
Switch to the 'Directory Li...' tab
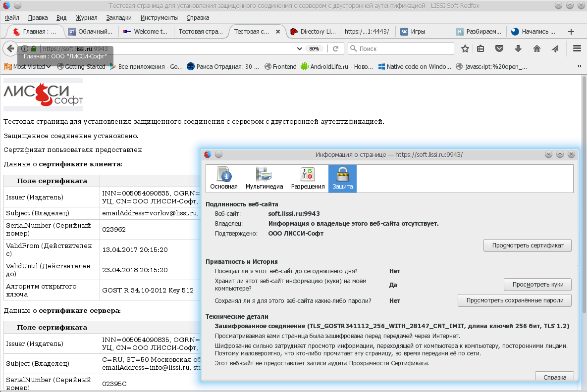pyautogui.click(x=314, y=32)
